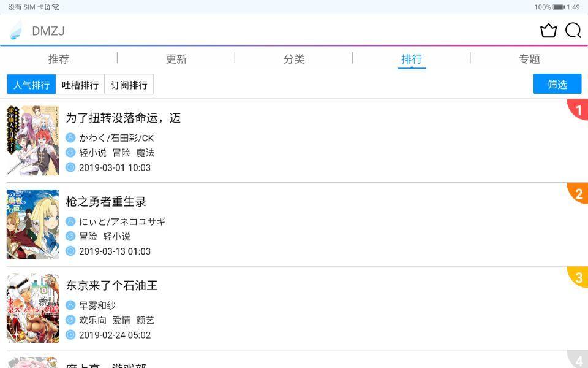Open the crown VIP icon
Screen dimensions: 588x368
pyautogui.click(x=548, y=31)
